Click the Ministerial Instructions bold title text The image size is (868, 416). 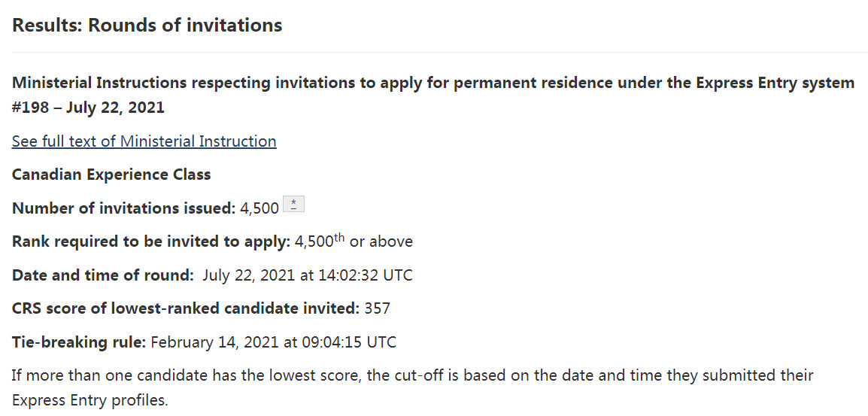301,83
